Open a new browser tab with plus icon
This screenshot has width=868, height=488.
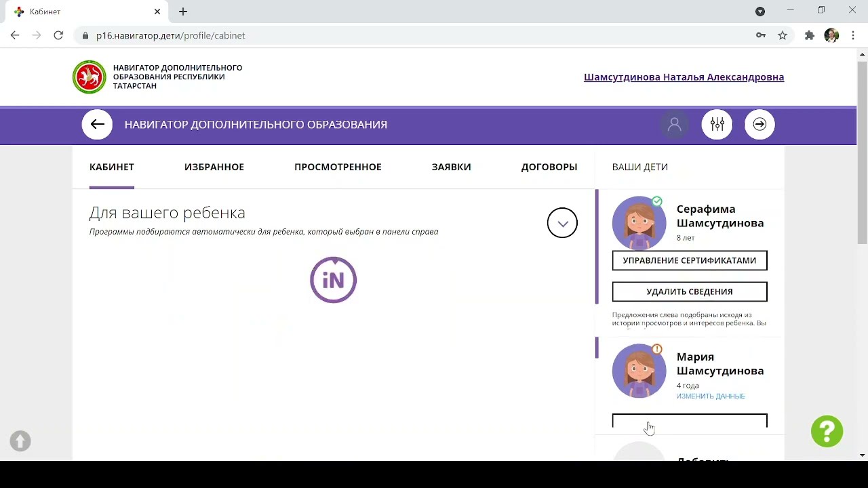tap(183, 12)
